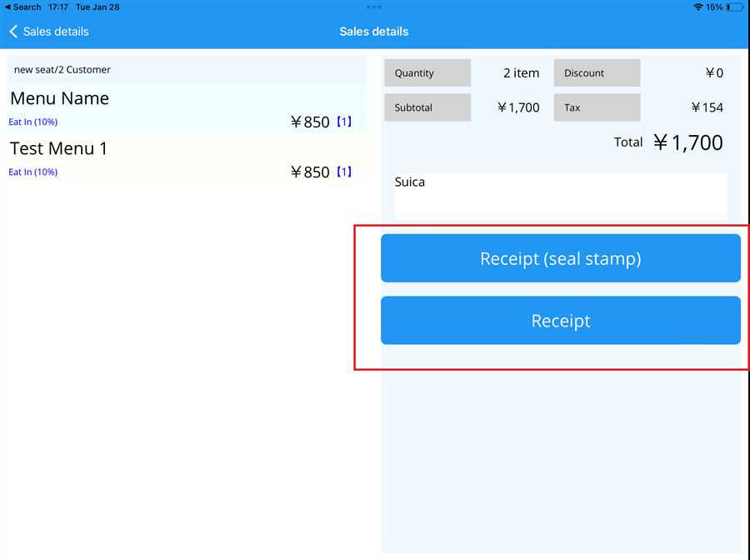The height and width of the screenshot is (560, 750).
Task: Tap the Subtotal label box
Action: pos(427,107)
